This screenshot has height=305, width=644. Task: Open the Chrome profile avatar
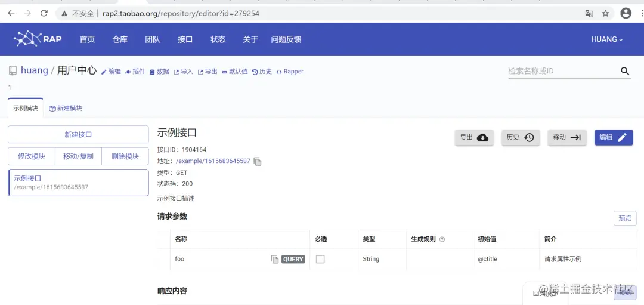626,13
